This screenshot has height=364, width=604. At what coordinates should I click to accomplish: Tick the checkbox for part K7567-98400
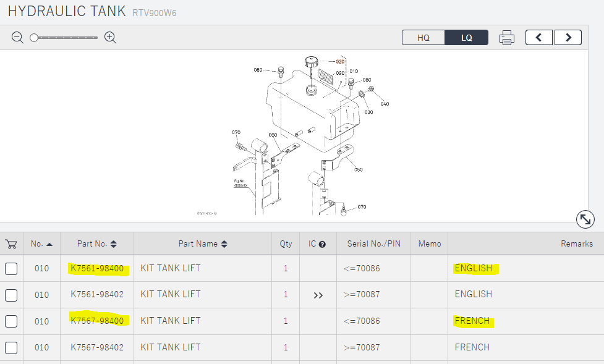coord(11,321)
